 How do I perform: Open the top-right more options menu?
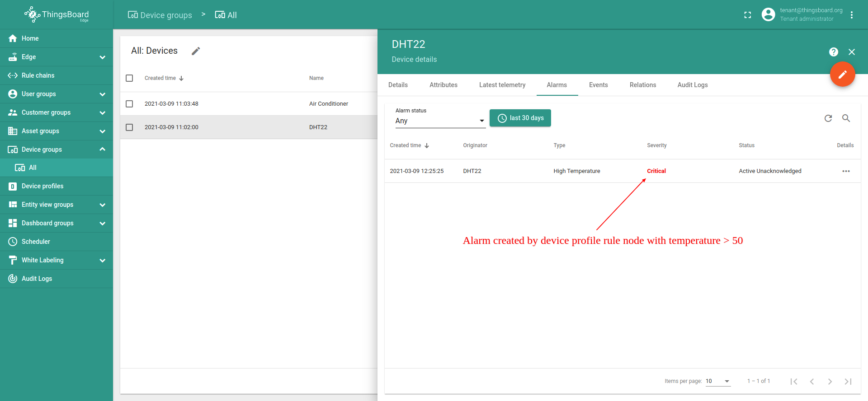pos(852,15)
